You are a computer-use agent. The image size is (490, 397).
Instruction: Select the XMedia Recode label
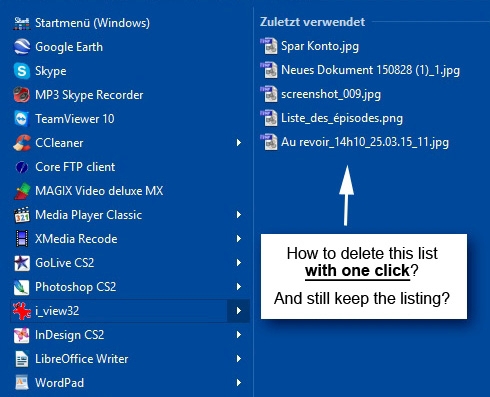click(76, 239)
